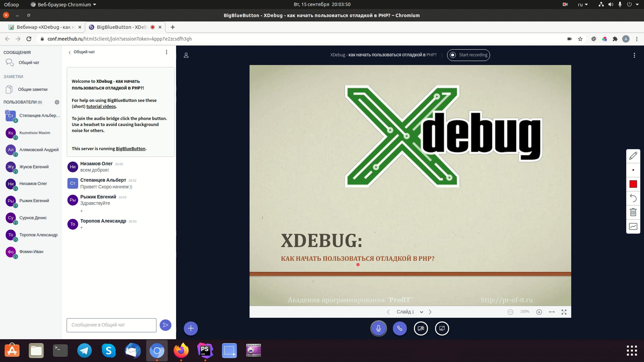Share webcam with the camera button
The width and height of the screenshot is (644, 362).
point(421,328)
